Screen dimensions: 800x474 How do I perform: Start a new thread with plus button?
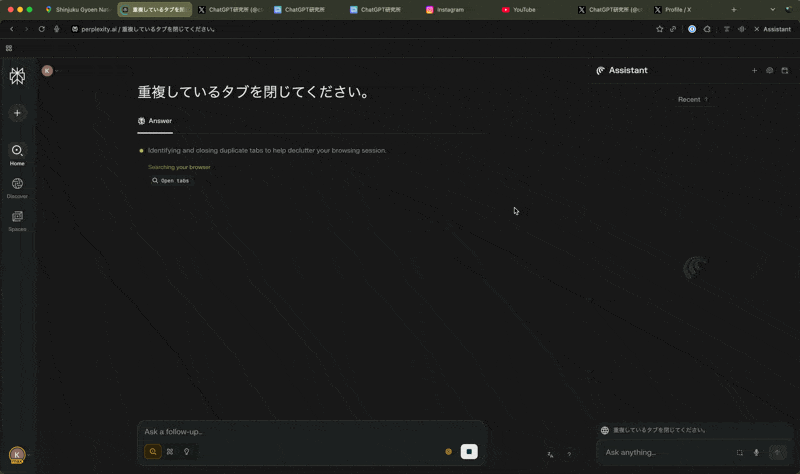coord(17,113)
